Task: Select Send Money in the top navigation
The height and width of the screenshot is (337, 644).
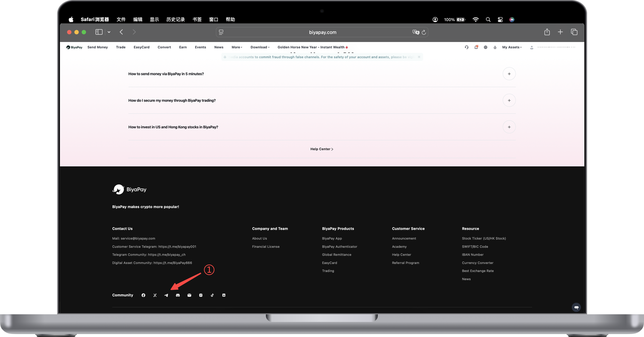Action: click(x=98, y=47)
